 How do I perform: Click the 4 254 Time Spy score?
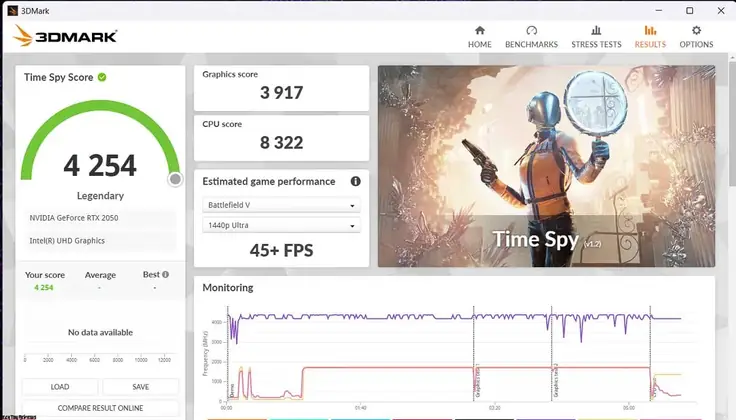[x=100, y=166]
